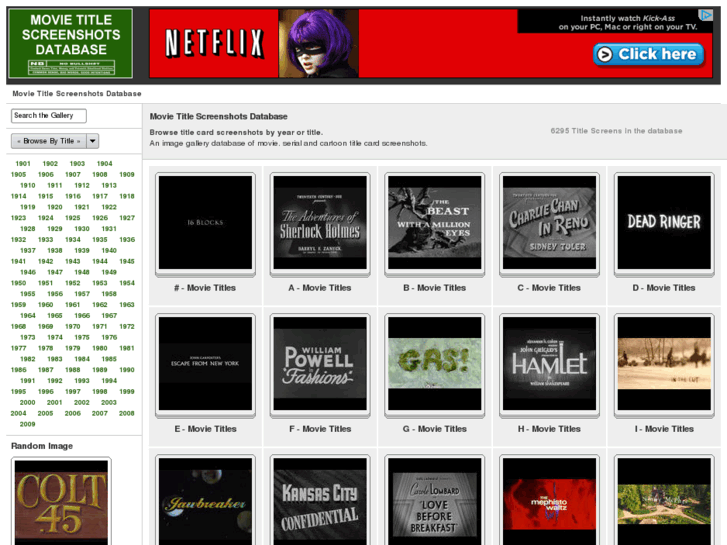Browse titles from year 1950
The height and width of the screenshot is (545, 727).
coord(19,283)
